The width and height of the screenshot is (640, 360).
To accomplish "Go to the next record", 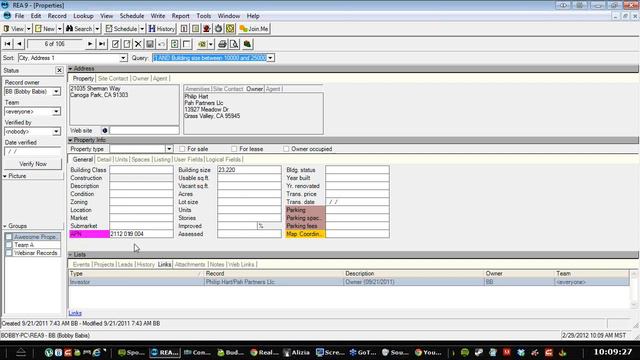I will pos(90,44).
